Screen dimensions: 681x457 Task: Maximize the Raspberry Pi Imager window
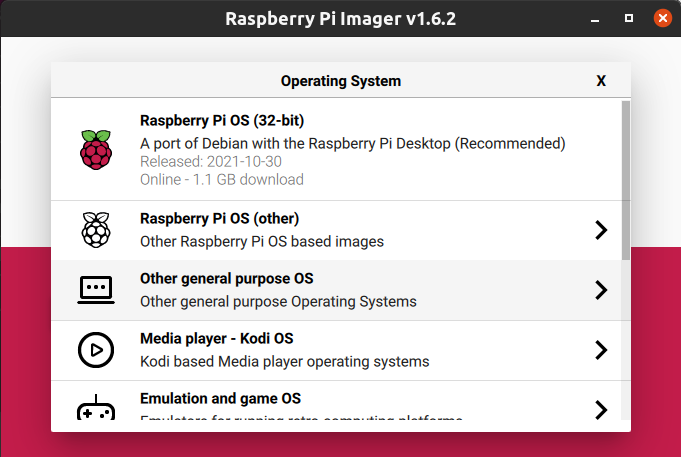(628, 18)
